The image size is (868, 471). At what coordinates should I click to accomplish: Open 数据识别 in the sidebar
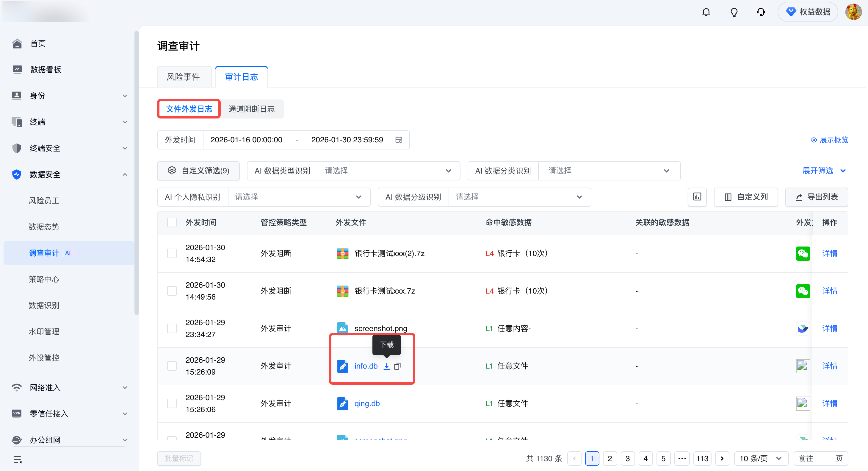(44, 305)
